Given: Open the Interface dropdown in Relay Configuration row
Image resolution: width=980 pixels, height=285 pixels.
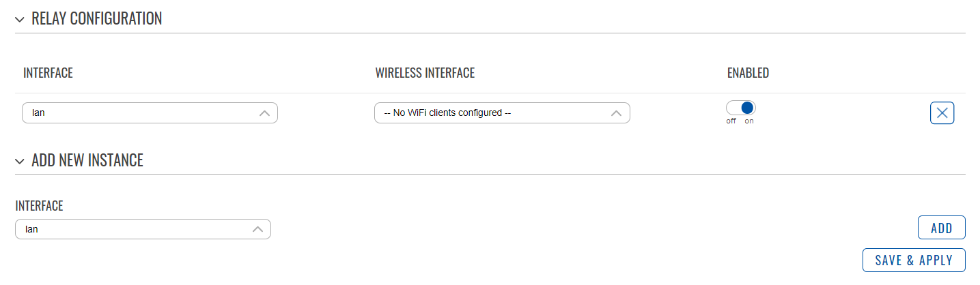Looking at the screenshot, I should [150, 113].
